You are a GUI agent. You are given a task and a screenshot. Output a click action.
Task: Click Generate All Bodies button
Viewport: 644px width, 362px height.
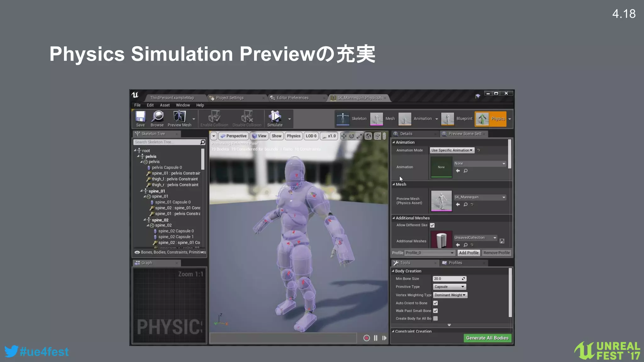(487, 338)
